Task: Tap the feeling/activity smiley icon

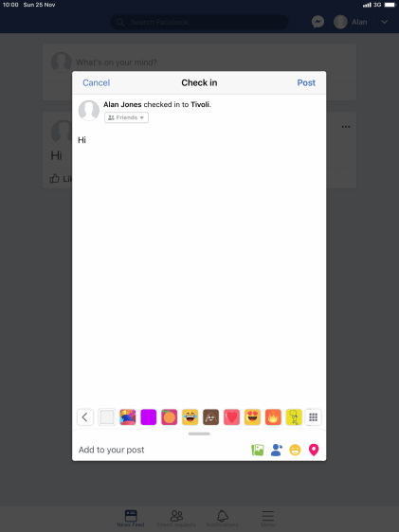Action: pos(295,450)
